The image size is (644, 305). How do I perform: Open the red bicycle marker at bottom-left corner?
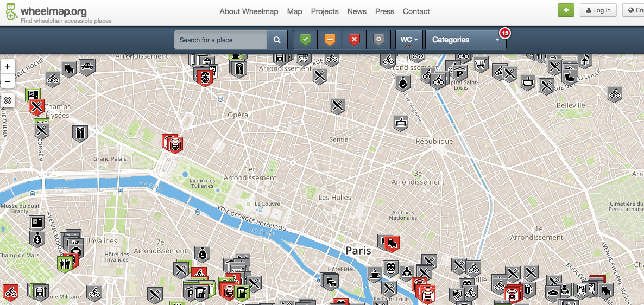point(10,291)
